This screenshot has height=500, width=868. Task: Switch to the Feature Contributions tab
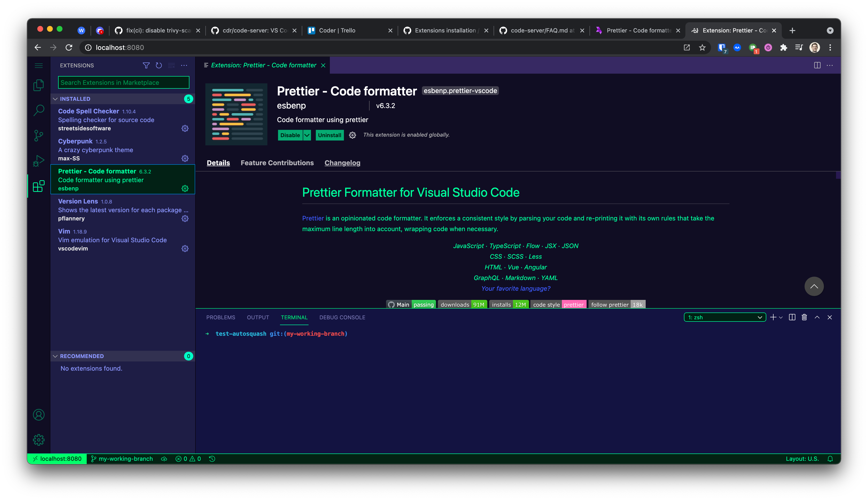[277, 163]
